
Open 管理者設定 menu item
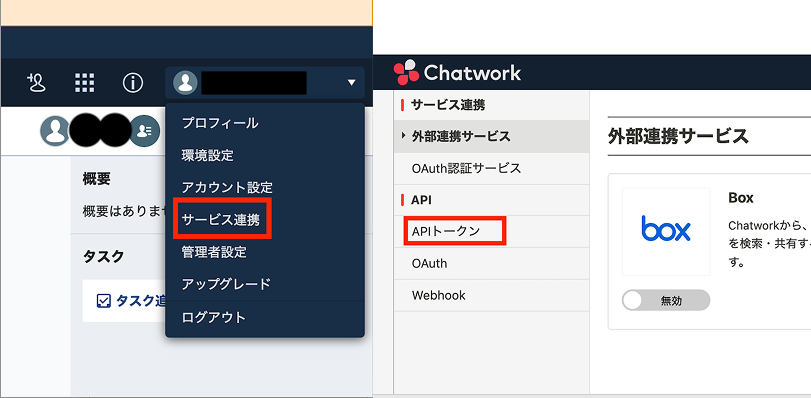click(x=214, y=252)
